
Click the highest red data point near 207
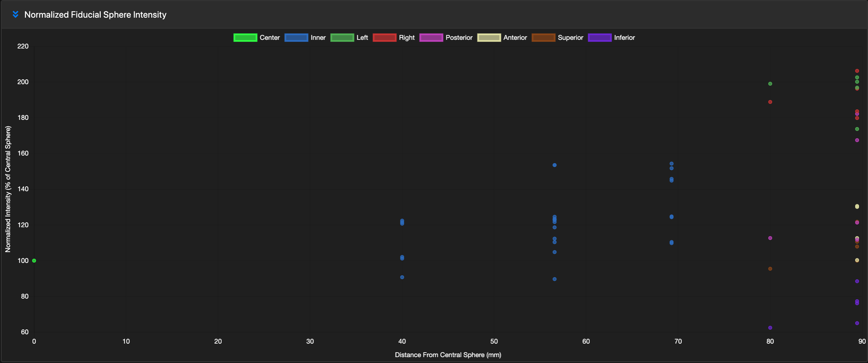[857, 70]
